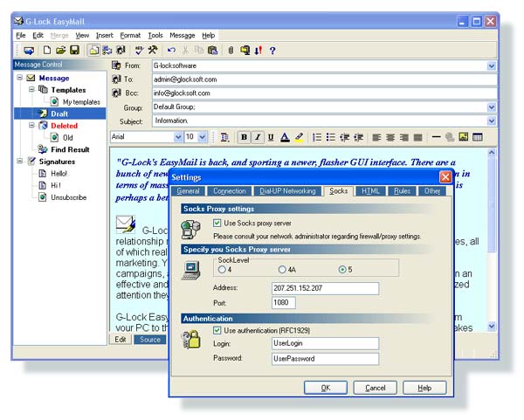Select SockLevel 5 radio button

point(342,269)
